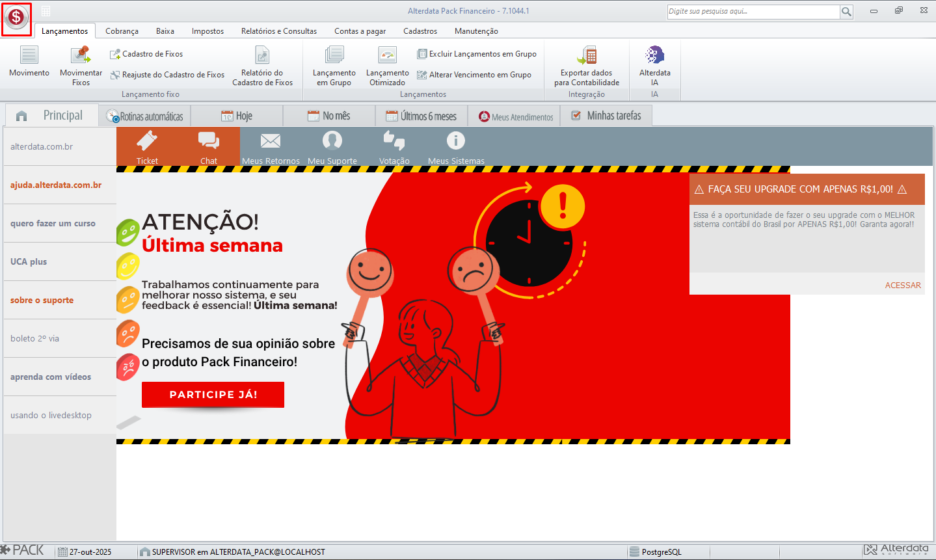Switch to Últimos 6 meses tab
936x560 pixels.
tap(421, 116)
